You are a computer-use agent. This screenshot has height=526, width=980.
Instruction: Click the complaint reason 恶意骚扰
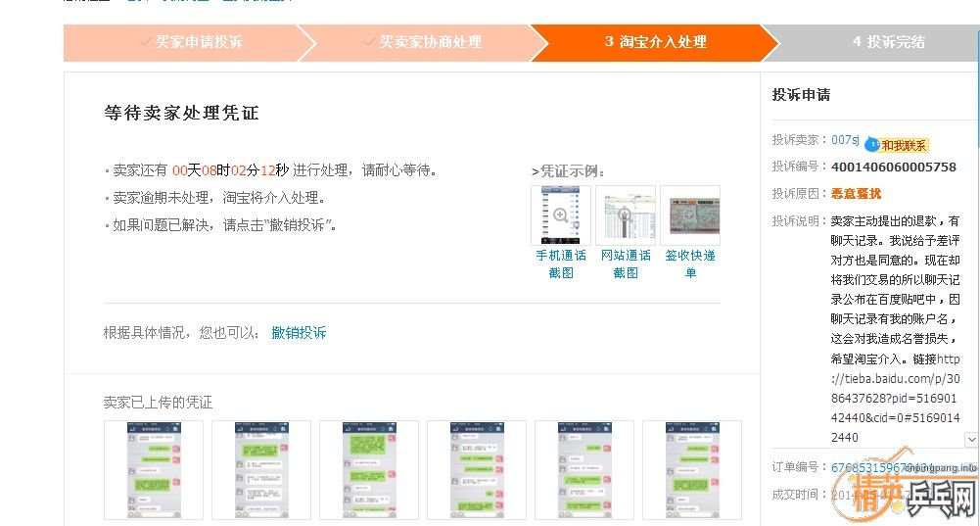[857, 194]
